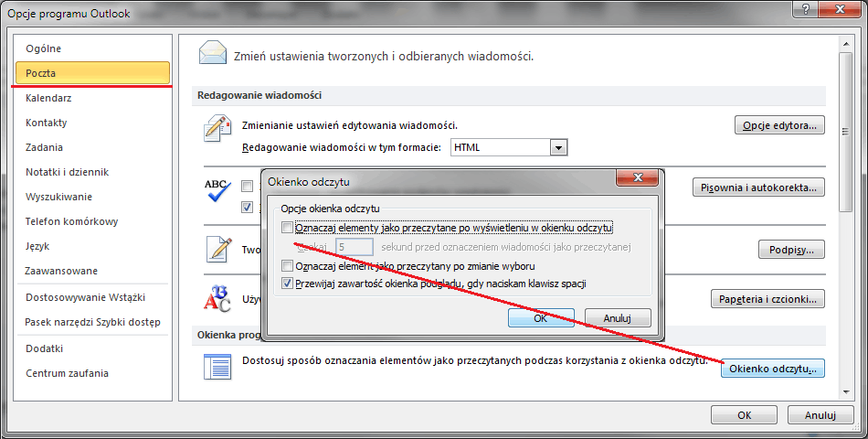The width and height of the screenshot is (868, 439).
Task: Open the Zadania options category
Action: point(92,147)
